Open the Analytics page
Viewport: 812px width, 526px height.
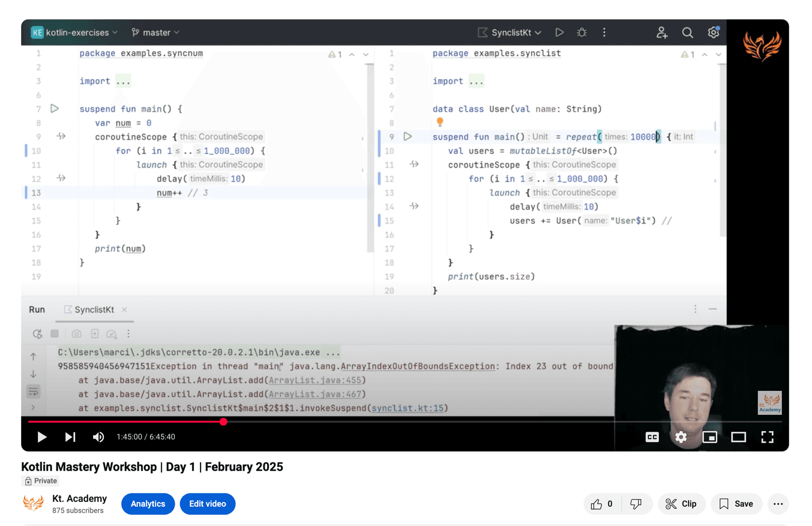click(148, 504)
